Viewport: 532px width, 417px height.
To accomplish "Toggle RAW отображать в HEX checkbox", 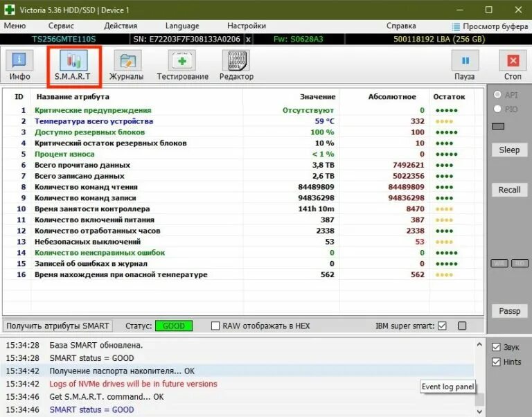I will point(215,326).
